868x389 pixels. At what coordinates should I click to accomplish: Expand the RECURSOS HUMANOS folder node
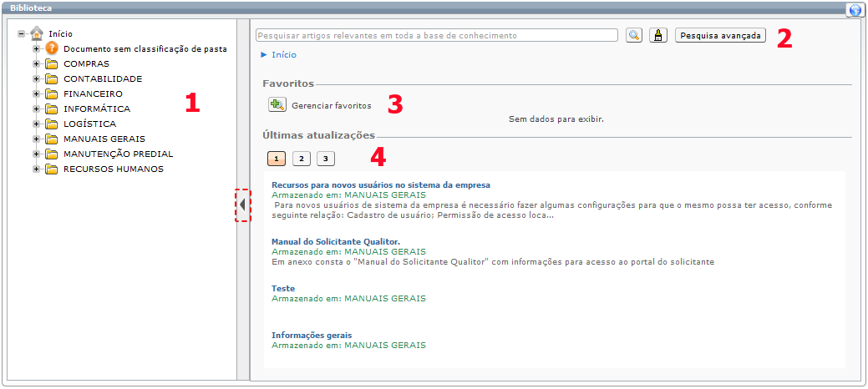click(37, 169)
